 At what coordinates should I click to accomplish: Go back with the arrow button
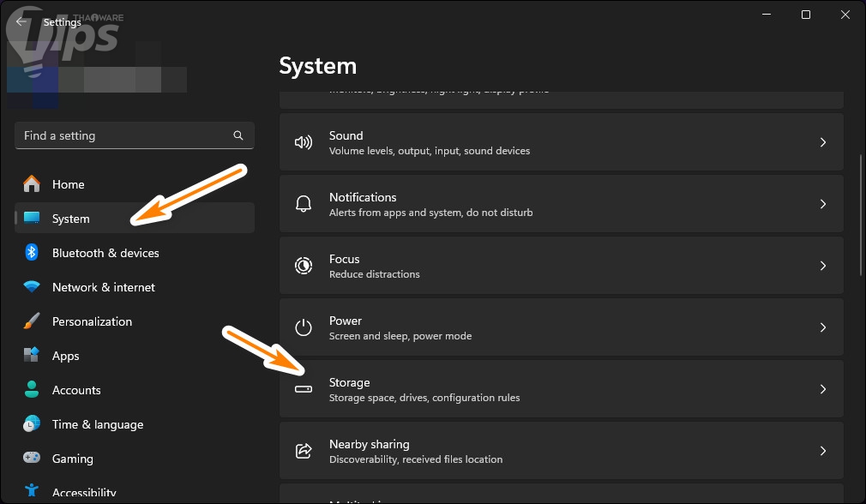tap(21, 22)
